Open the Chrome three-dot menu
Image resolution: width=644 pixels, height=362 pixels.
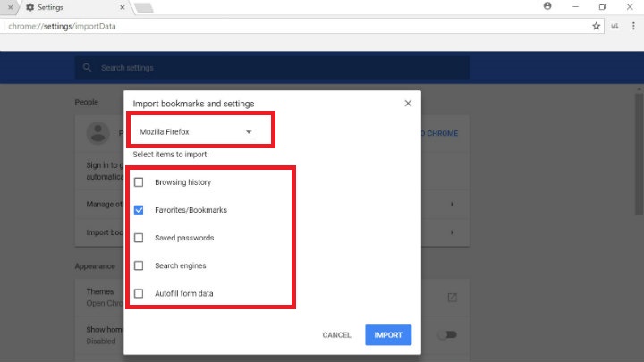tap(633, 26)
